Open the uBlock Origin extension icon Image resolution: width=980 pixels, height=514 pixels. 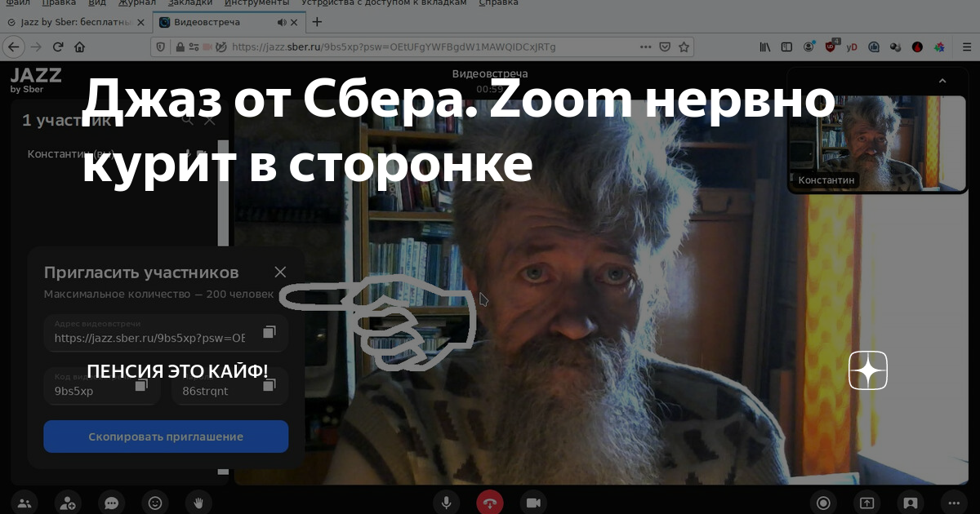coord(831,47)
